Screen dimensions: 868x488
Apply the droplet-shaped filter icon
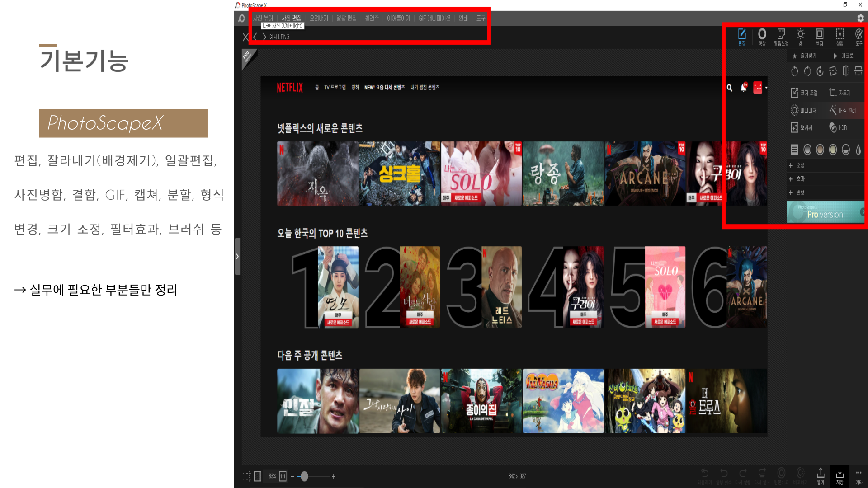[x=859, y=150]
